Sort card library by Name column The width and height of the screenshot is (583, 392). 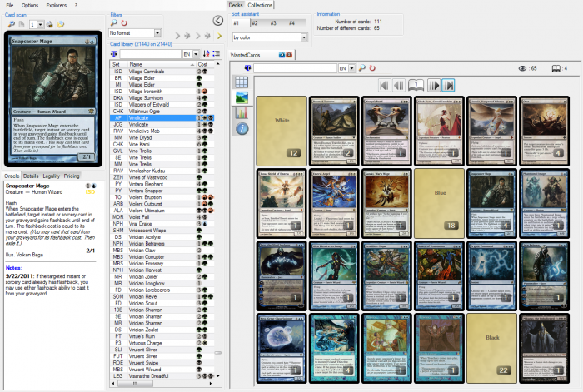tap(161, 64)
